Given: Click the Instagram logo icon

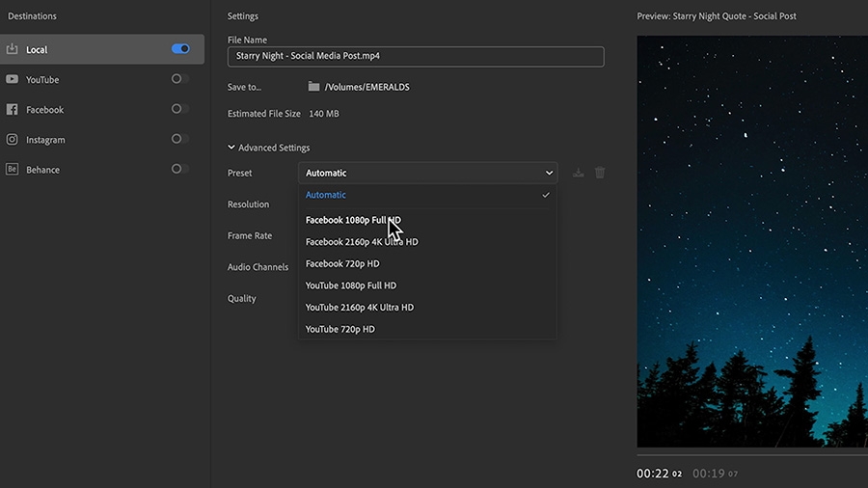Looking at the screenshot, I should coord(12,140).
